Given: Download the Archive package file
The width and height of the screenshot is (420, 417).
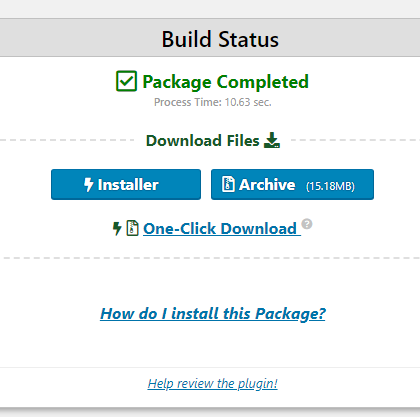Looking at the screenshot, I should tap(292, 184).
